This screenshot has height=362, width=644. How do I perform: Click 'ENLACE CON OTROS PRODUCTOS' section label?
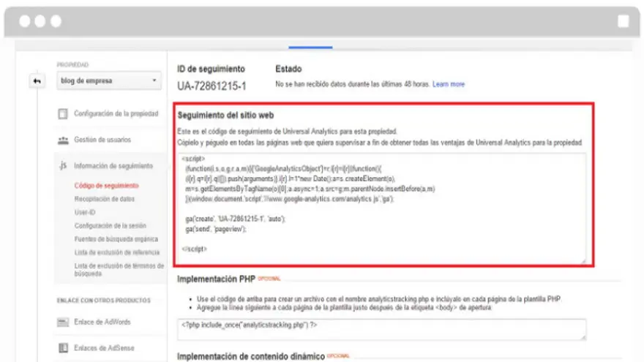[x=103, y=301]
